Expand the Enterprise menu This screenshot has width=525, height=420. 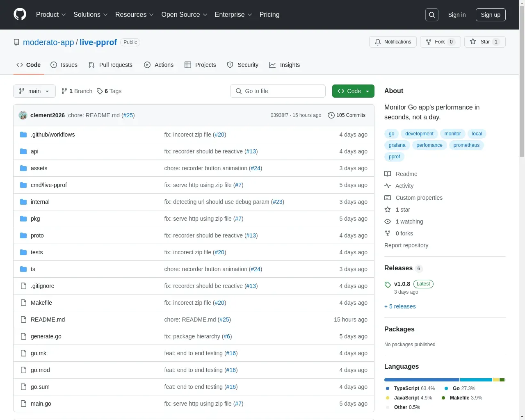click(233, 15)
